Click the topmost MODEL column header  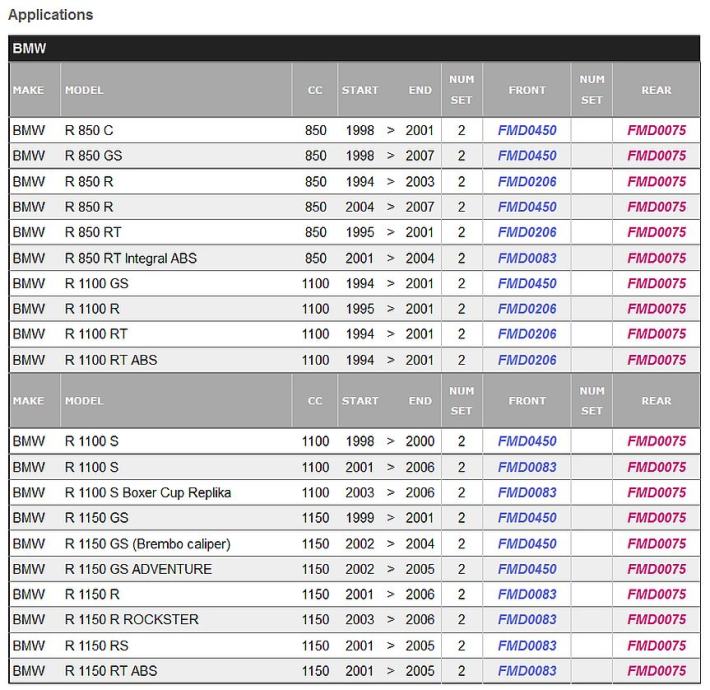(x=84, y=90)
